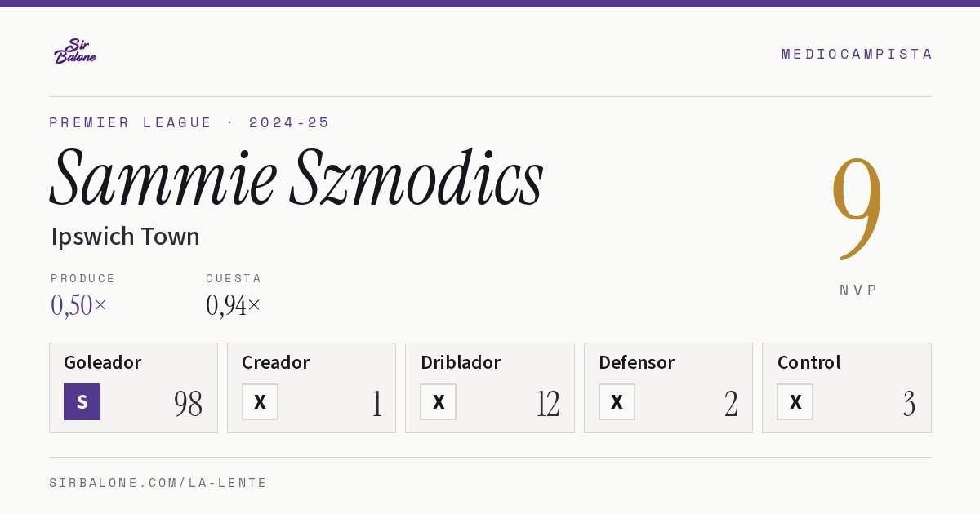Click the player name Sammie Szmodics
The height and width of the screenshot is (514, 980).
pos(296,176)
